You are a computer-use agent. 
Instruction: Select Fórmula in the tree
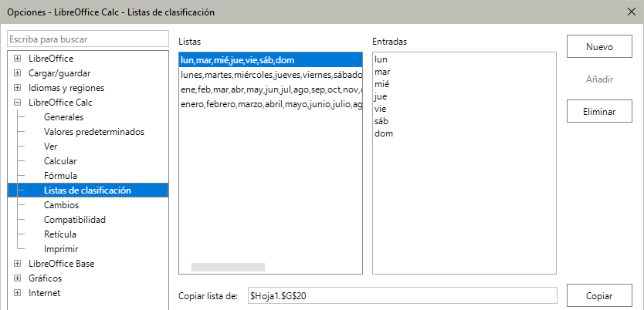pyautogui.click(x=60, y=176)
